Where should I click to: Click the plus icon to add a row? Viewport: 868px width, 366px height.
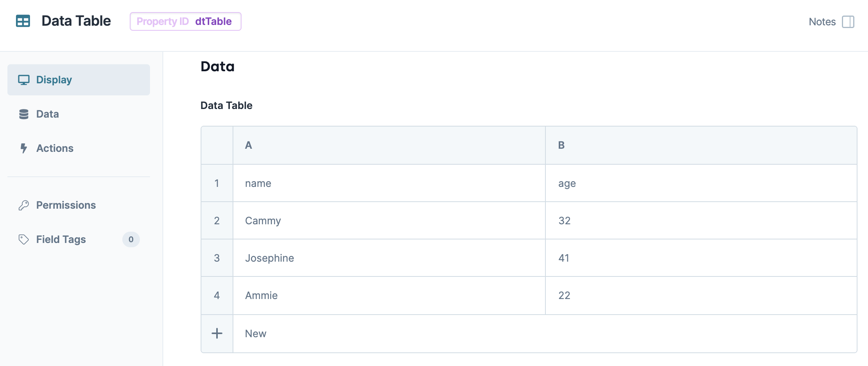tap(217, 333)
